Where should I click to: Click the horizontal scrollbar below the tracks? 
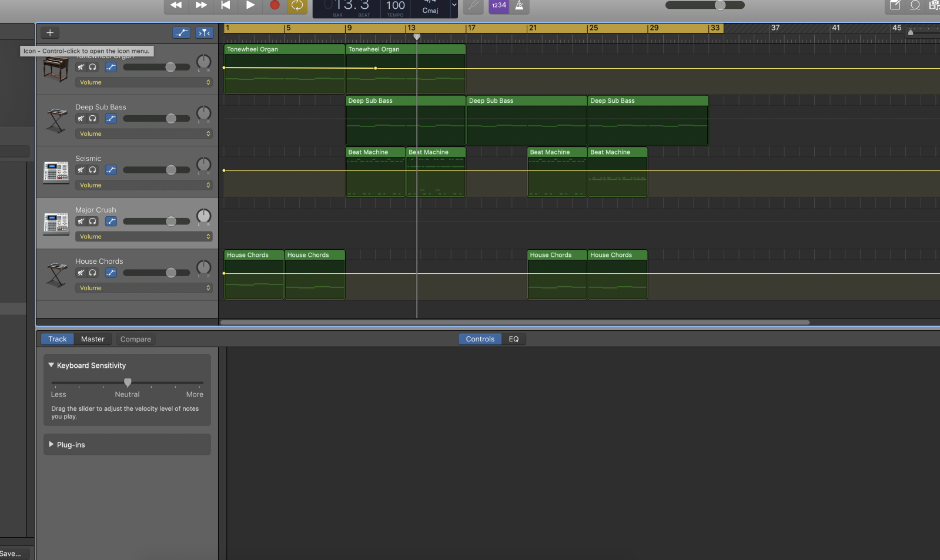click(x=515, y=322)
